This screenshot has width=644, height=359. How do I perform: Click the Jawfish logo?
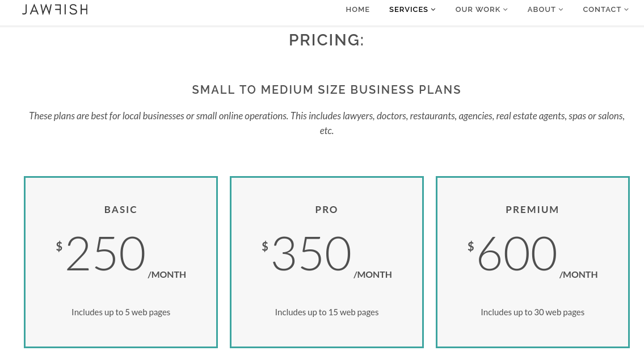[54, 9]
